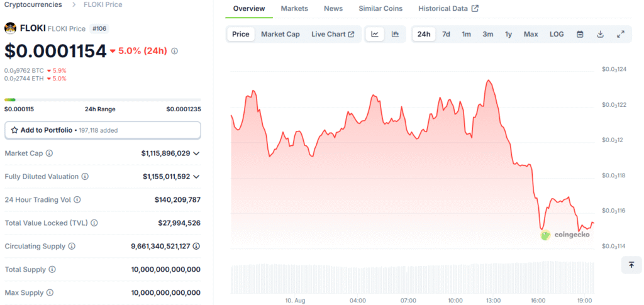Screen dimensions: 644x305
Task: Click the scroll-to-top arrow button
Action: 631,265
